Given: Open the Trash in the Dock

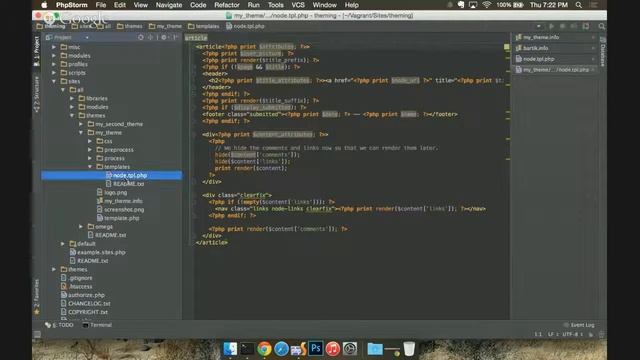Looking at the screenshot, I should [409, 349].
